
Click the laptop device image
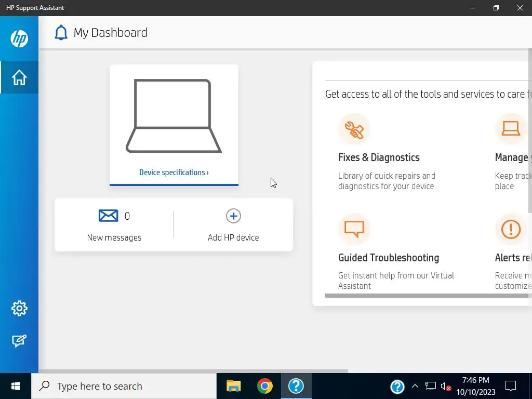point(174,116)
